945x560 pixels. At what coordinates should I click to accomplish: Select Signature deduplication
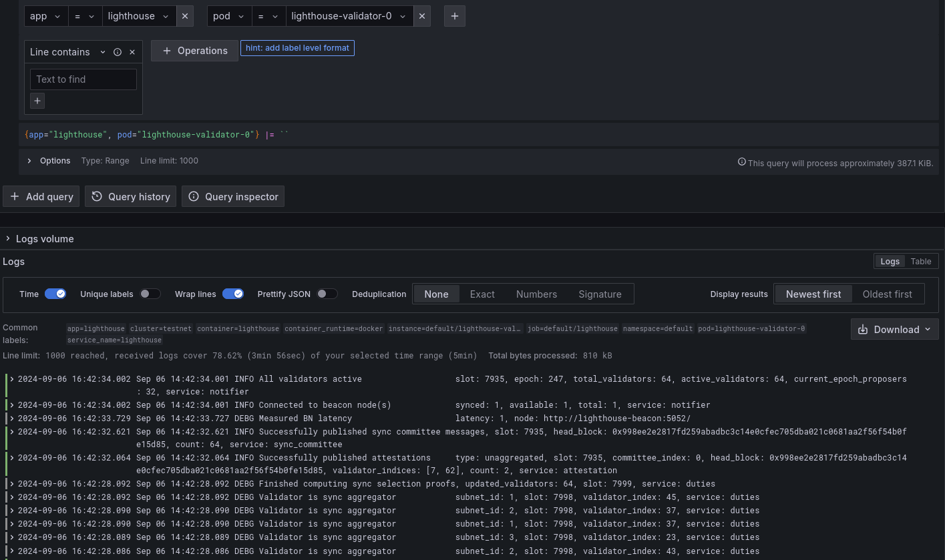point(600,294)
